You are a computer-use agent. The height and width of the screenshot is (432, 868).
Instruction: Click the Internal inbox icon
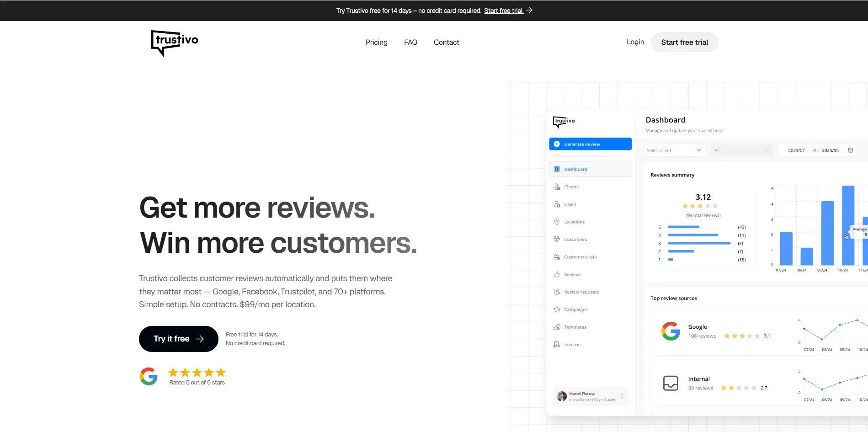tap(671, 383)
